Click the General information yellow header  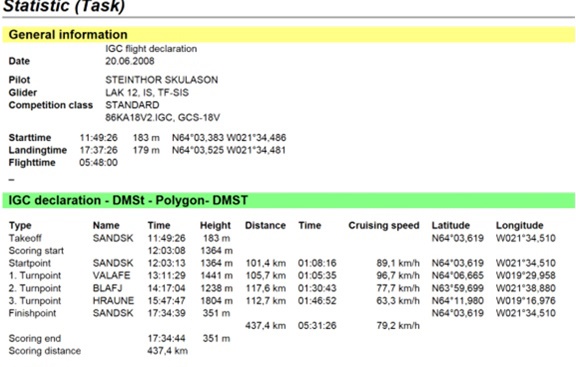288,35
